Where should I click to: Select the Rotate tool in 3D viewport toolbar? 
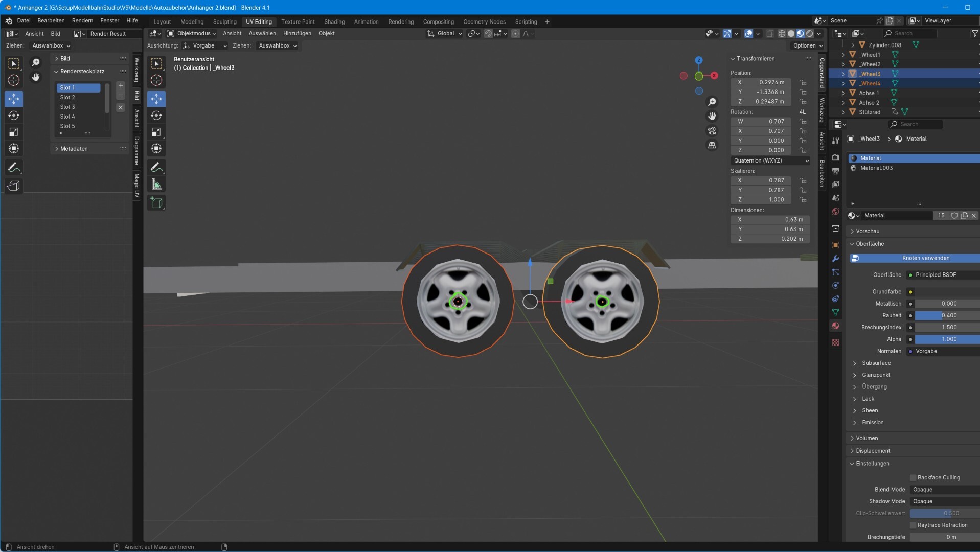point(156,116)
